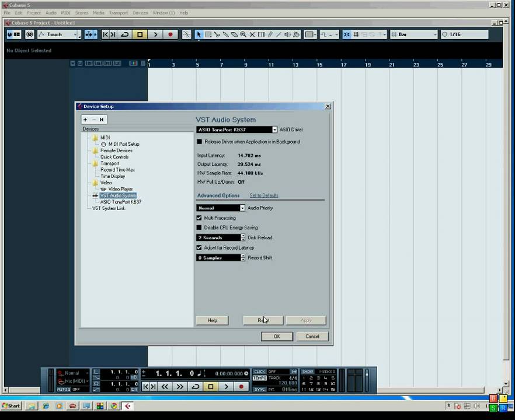The height and width of the screenshot is (420, 515).
Task: Uncheck the Multi Processing checkbox
Action: [199, 218]
